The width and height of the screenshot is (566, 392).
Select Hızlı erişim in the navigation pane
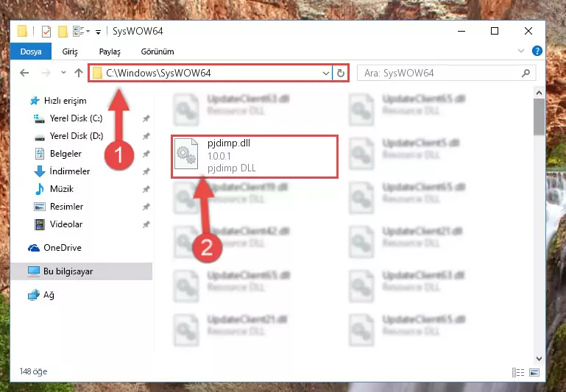65,101
